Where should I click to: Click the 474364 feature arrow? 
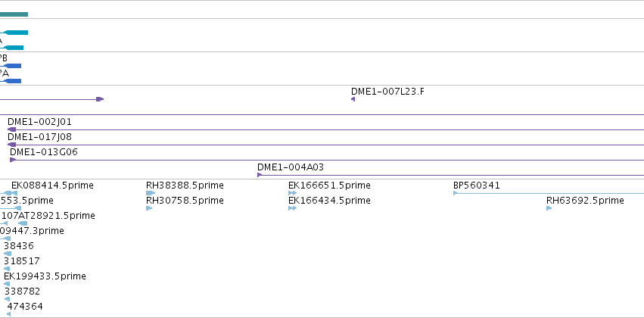[x=8, y=314]
